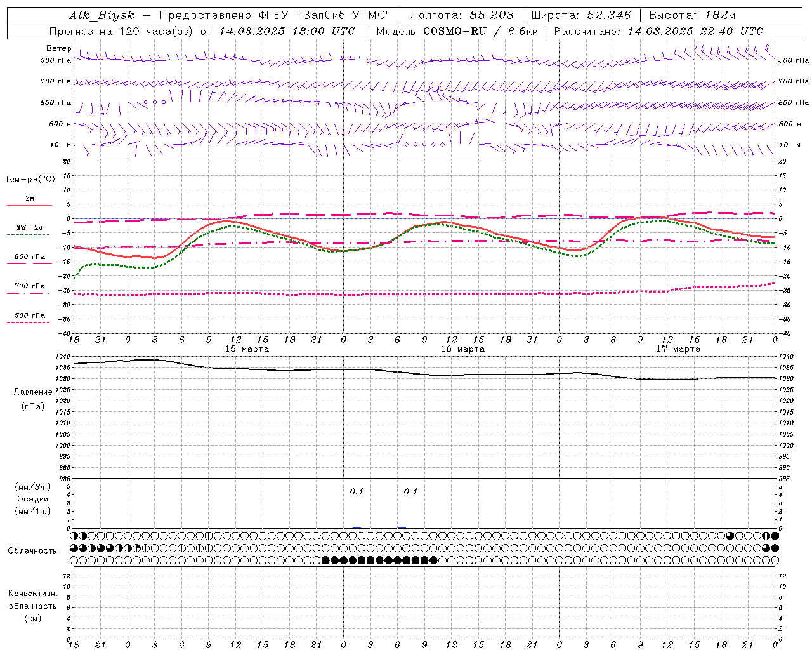The width and height of the screenshot is (812, 650).
Task: Click the model name COSMO-RU / 6.6км
Action: click(x=480, y=31)
